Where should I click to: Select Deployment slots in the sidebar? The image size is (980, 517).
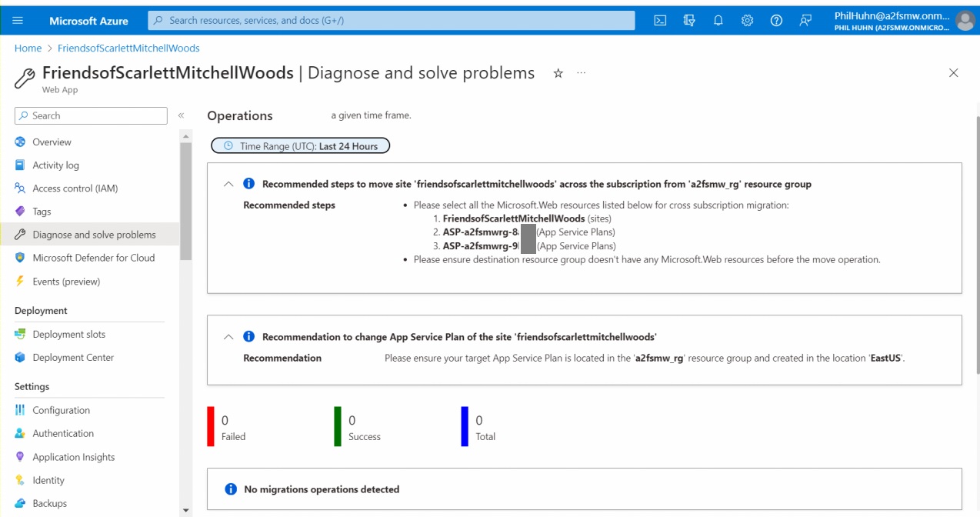(69, 333)
